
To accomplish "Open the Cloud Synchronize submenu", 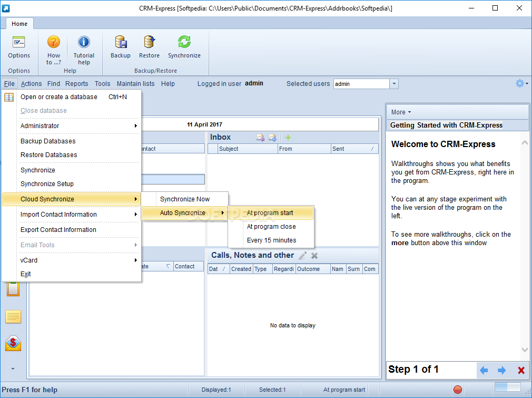I will pyautogui.click(x=72, y=199).
